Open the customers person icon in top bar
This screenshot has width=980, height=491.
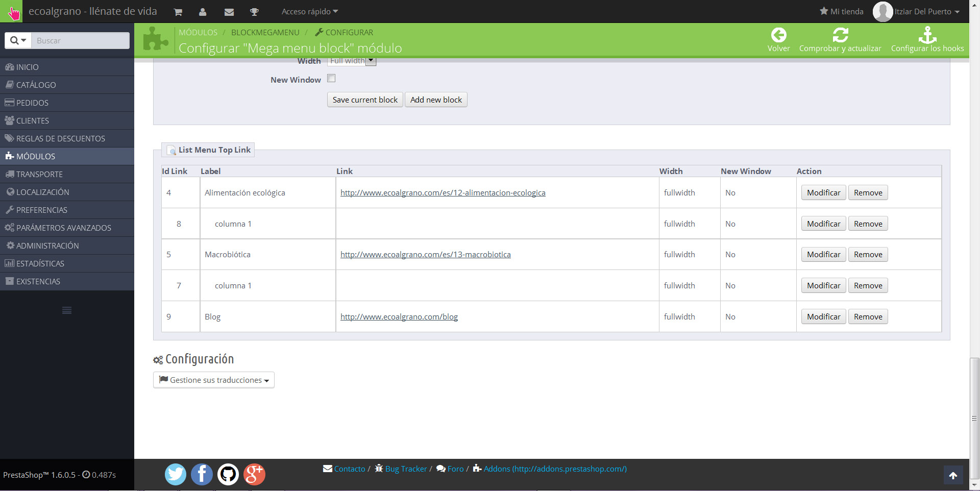pyautogui.click(x=203, y=12)
